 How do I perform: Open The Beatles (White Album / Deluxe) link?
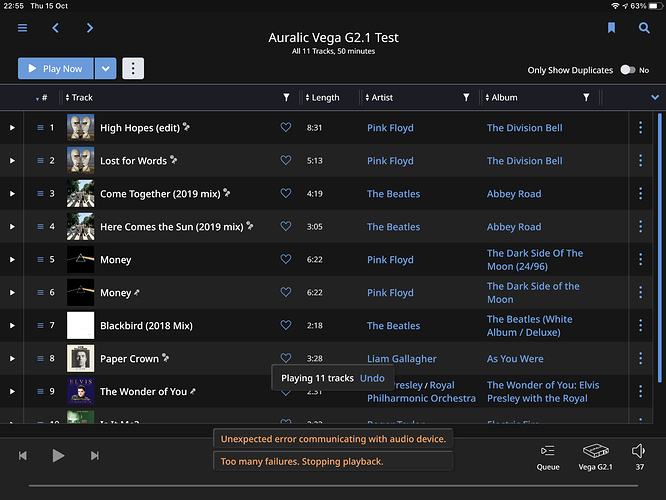pos(530,326)
